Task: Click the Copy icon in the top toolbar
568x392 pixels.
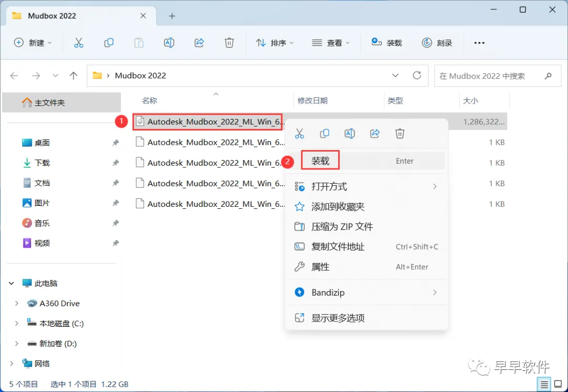Action: [x=109, y=43]
